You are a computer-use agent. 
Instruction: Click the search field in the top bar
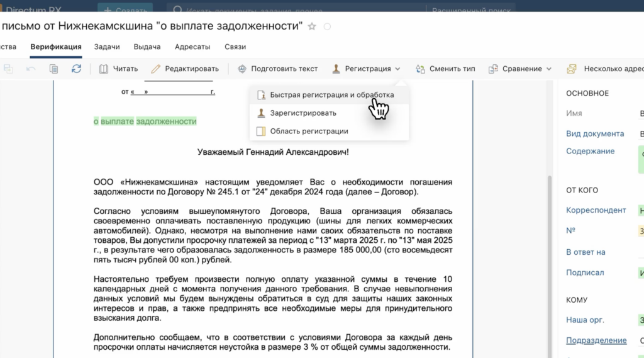(x=296, y=9)
